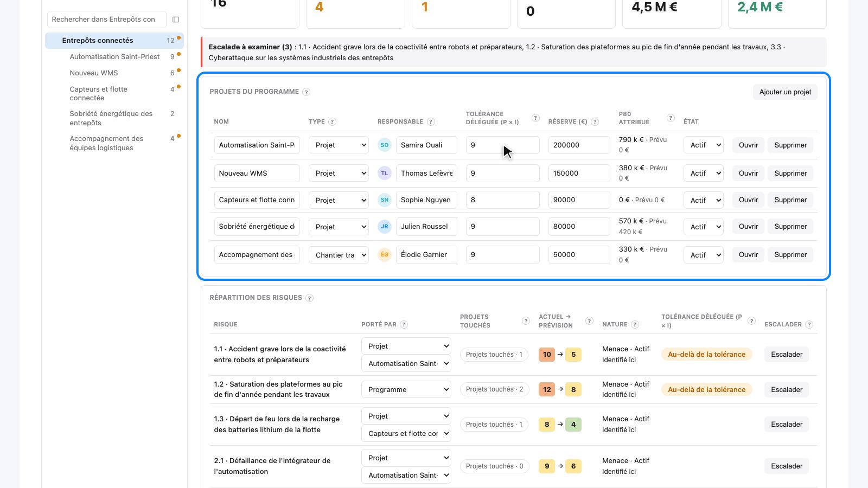Edit reserve field showing 200000
Image resolution: width=868 pixels, height=488 pixels.
coord(579,145)
